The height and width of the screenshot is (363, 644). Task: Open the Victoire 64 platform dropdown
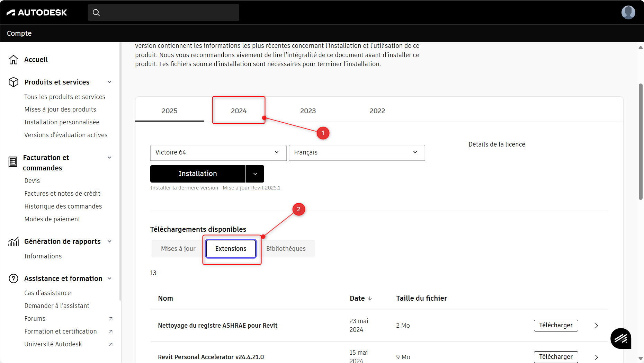coord(218,152)
